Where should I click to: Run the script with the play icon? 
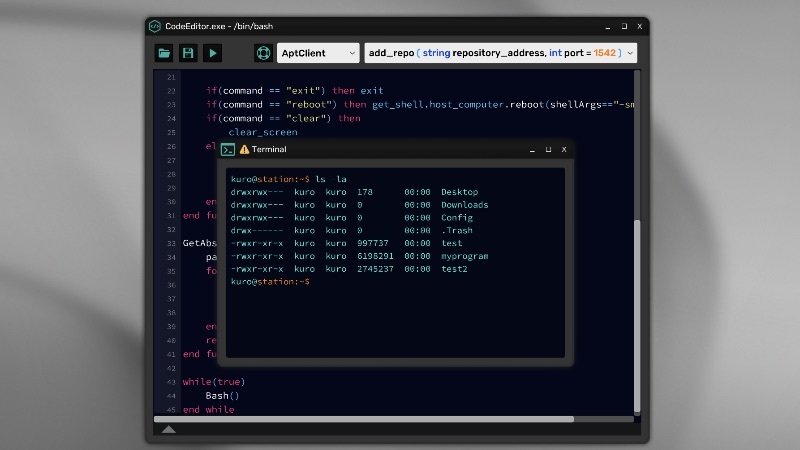point(212,53)
